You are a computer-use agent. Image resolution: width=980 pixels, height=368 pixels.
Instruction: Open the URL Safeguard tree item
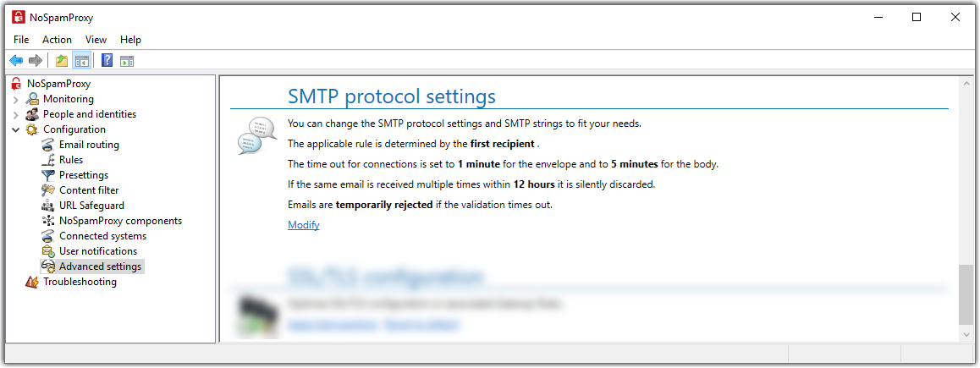coord(91,206)
